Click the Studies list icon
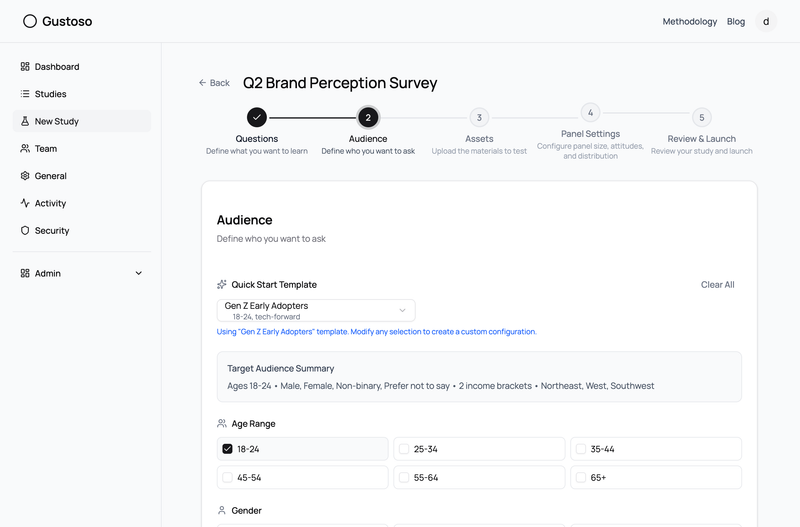800x527 pixels. tap(25, 94)
